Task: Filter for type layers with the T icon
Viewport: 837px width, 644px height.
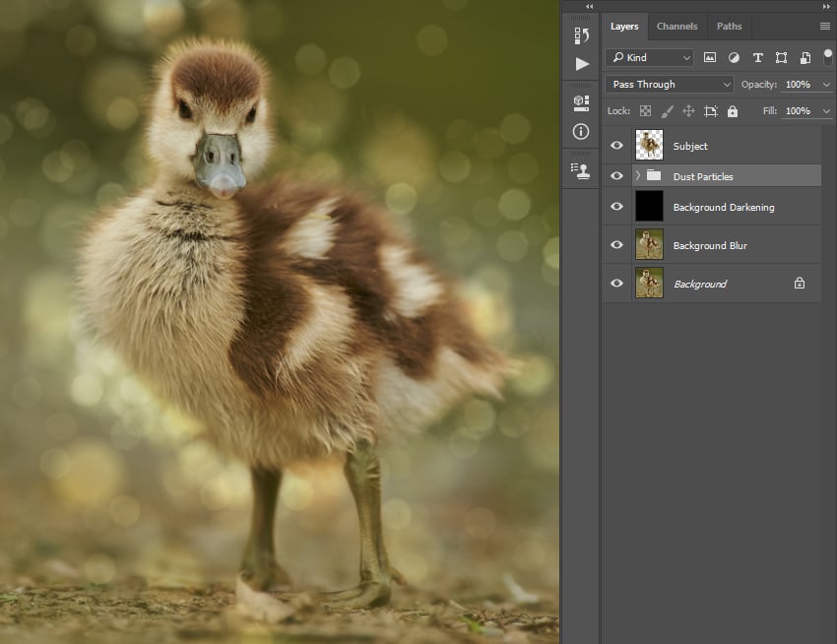Action: (x=757, y=57)
